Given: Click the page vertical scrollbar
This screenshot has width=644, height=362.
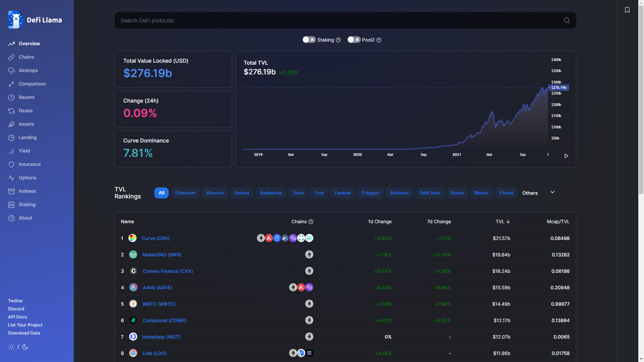Looking at the screenshot, I should pos(641,101).
